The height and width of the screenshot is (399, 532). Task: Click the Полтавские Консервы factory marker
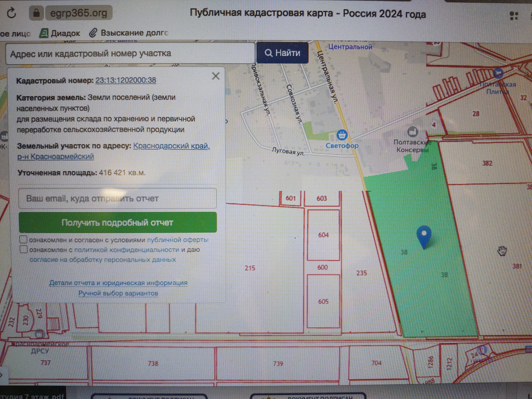point(413,132)
